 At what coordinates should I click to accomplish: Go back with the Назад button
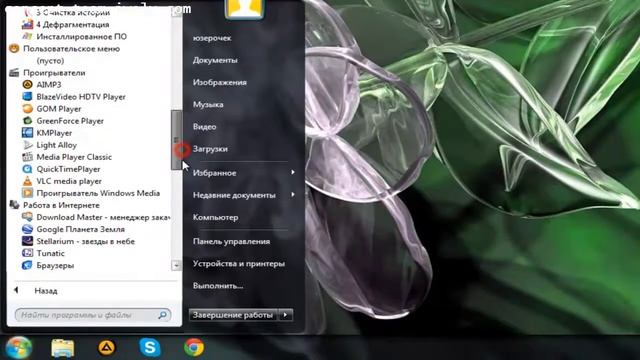click(46, 291)
